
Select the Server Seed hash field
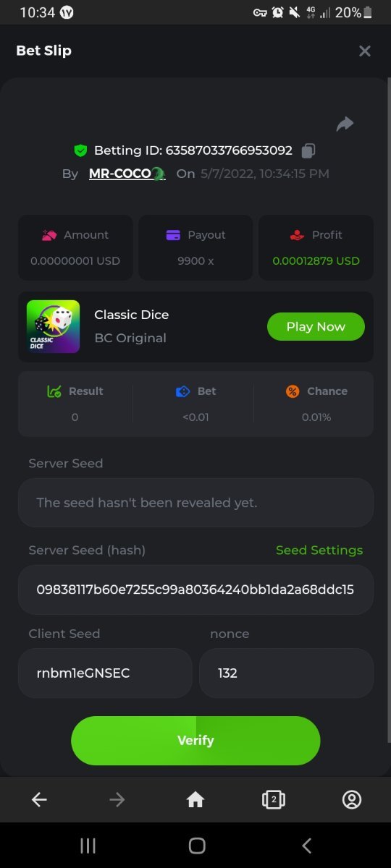(195, 590)
